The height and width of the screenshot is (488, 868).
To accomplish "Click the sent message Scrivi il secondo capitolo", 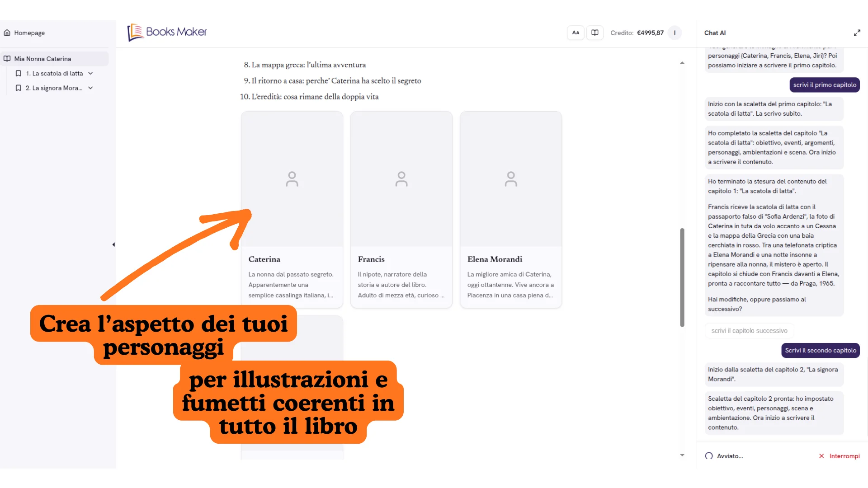I will (x=821, y=350).
